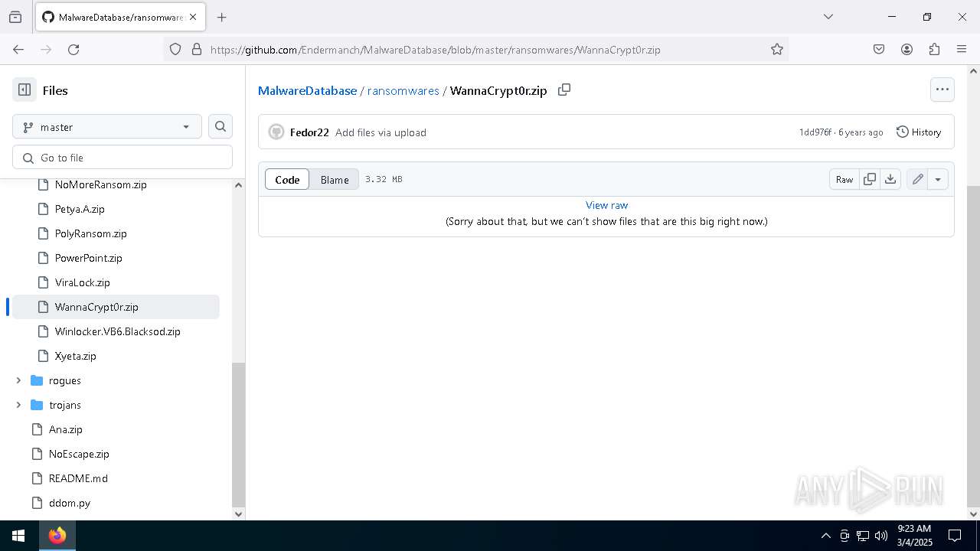Download raw file icon
Viewport: 980px width, 551px height.
click(890, 179)
